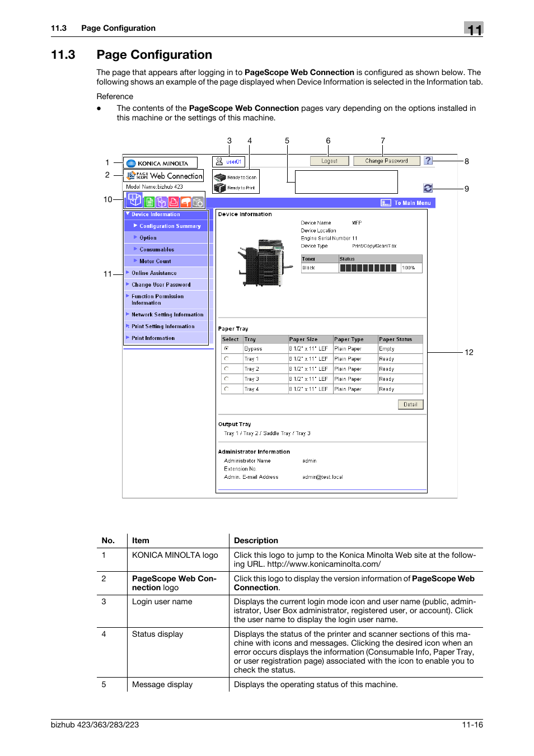This screenshot has width=534, height=756.
Task: Click the Logout button
Action: [330, 161]
